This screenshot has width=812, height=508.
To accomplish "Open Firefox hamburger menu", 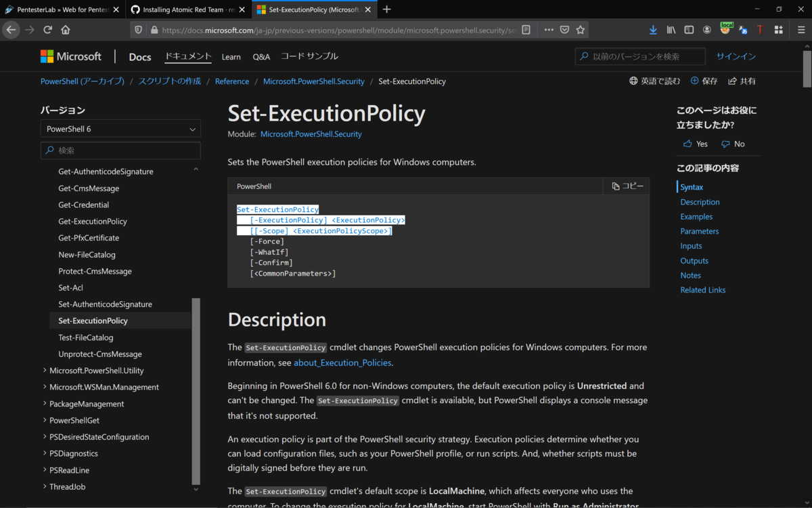I will tap(800, 30).
